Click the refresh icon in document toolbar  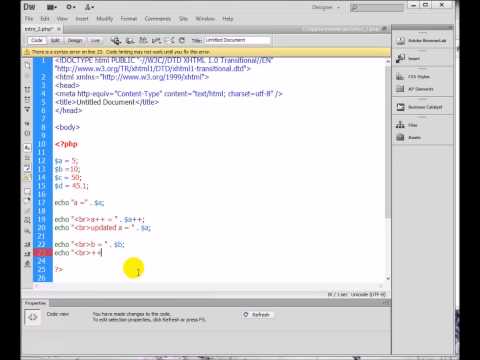(182, 40)
